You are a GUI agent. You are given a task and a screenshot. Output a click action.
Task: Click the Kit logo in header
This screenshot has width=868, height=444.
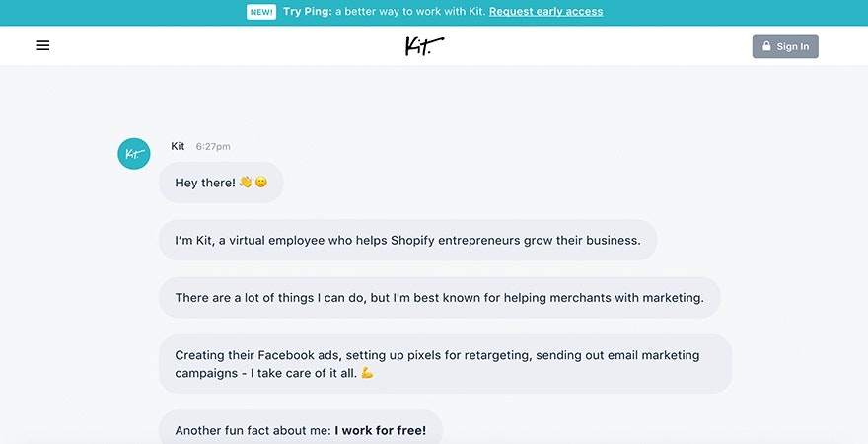click(x=424, y=45)
